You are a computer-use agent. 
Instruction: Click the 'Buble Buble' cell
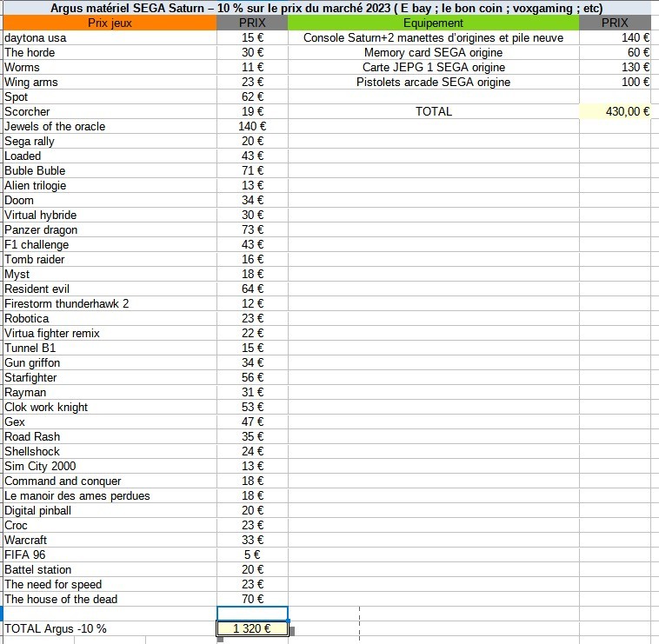coord(110,170)
